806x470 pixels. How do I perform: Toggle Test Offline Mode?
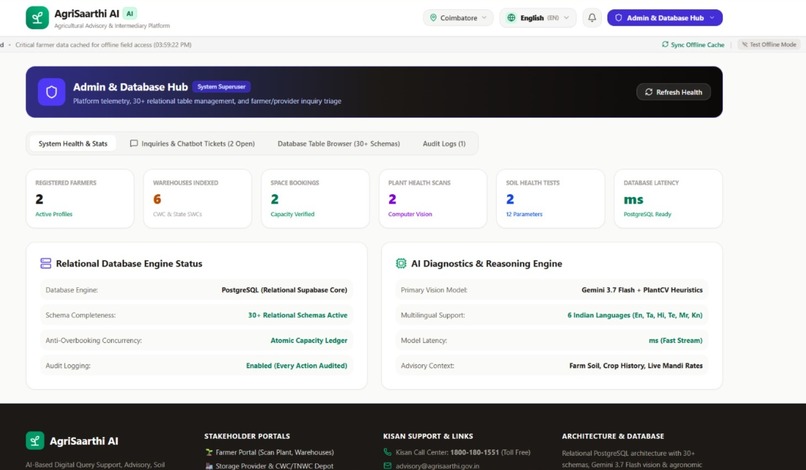769,45
